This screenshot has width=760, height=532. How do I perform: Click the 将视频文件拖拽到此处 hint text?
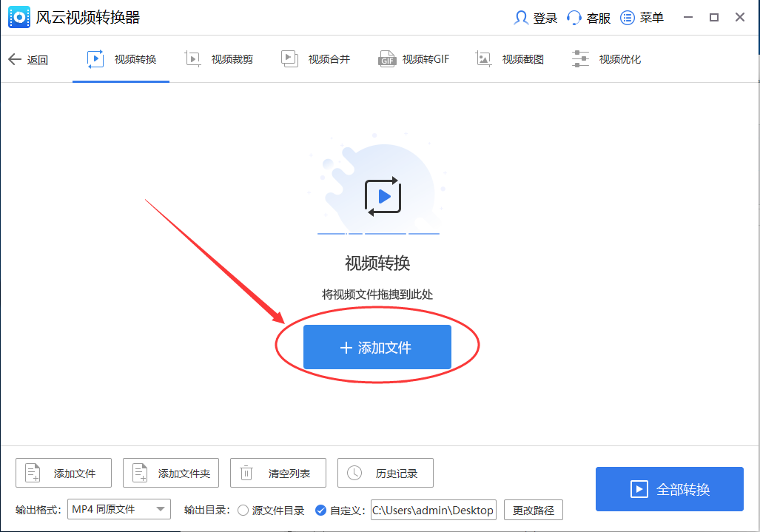tap(377, 294)
